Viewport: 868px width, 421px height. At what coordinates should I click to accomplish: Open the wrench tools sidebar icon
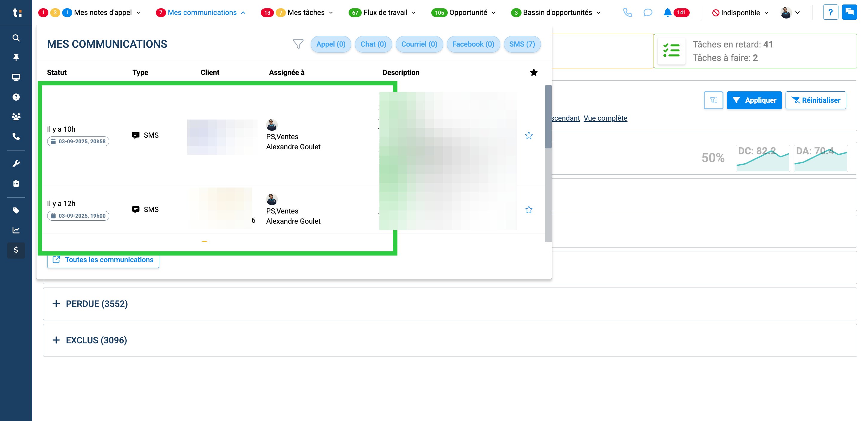(16, 164)
